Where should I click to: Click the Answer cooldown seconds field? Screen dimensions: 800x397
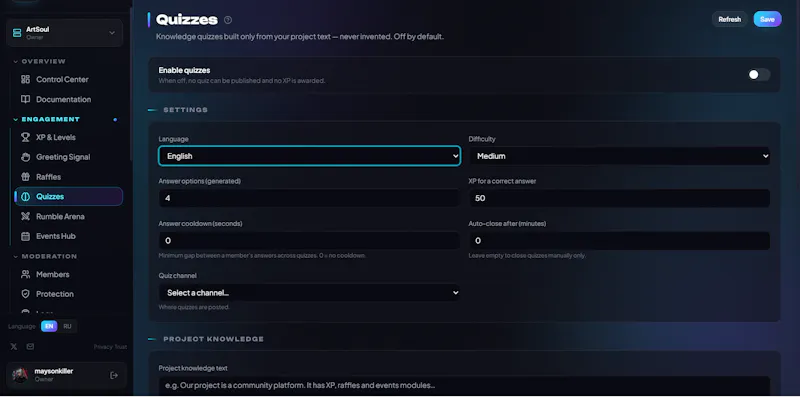[310, 240]
